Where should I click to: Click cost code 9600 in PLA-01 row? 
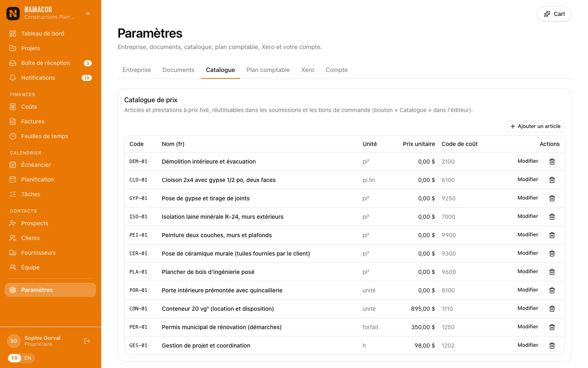[449, 272]
